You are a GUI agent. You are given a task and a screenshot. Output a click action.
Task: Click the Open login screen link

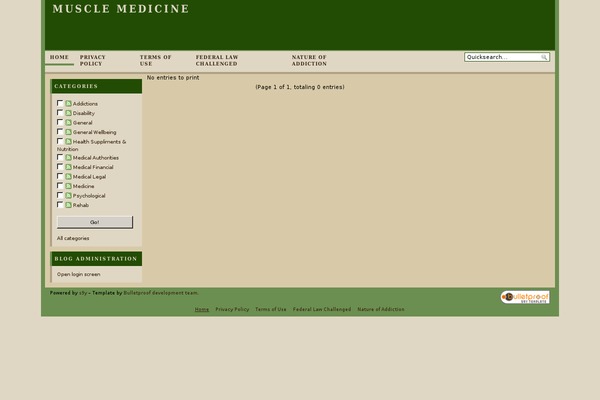78,274
